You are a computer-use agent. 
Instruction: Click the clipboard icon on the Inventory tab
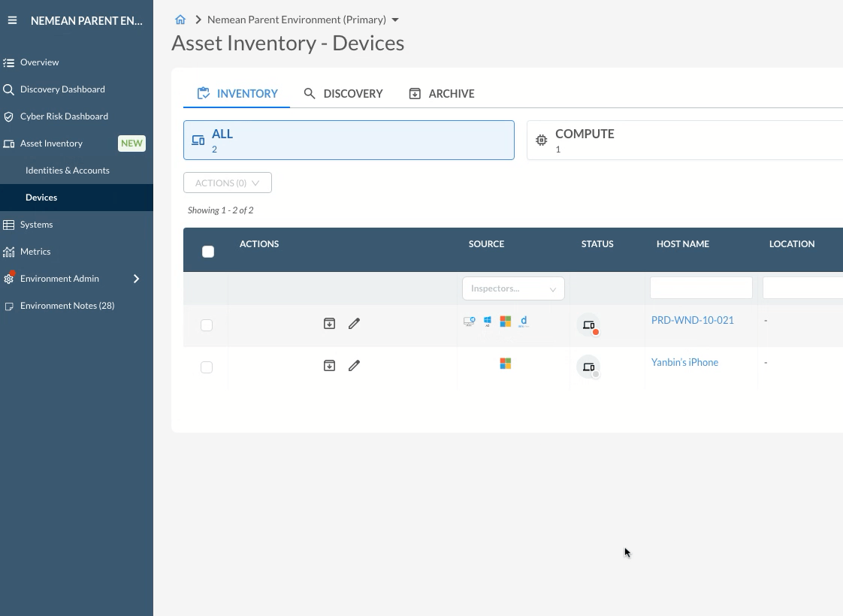point(203,93)
